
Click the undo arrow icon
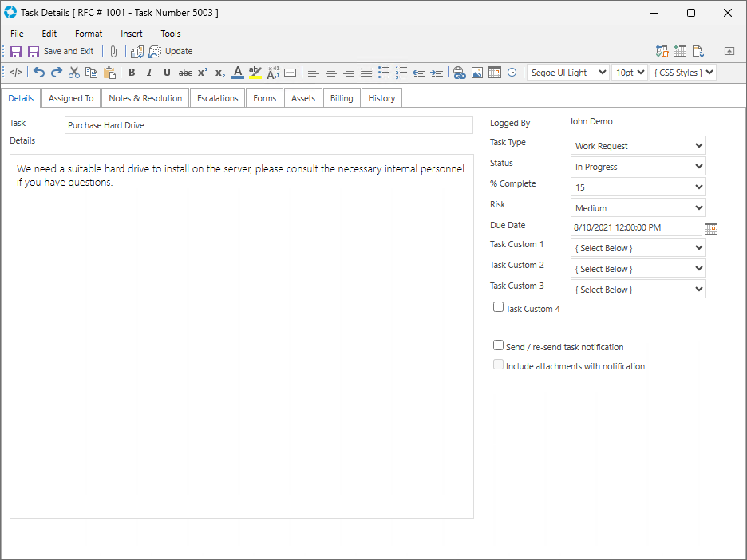[39, 73]
